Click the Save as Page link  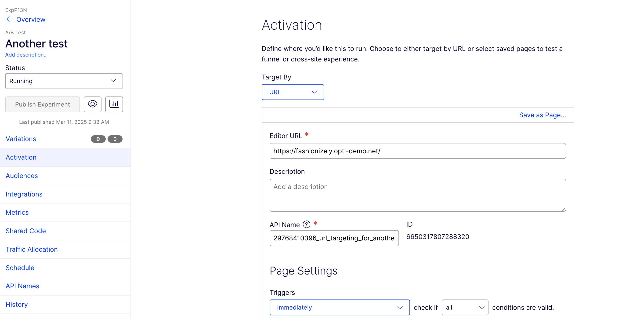tap(542, 115)
